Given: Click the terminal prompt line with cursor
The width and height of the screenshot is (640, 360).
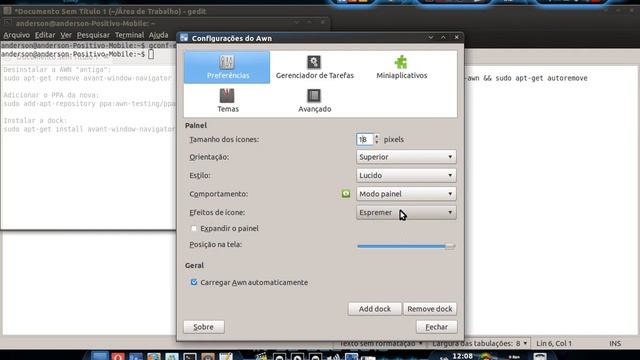Looking at the screenshot, I should pyautogui.click(x=78, y=54).
